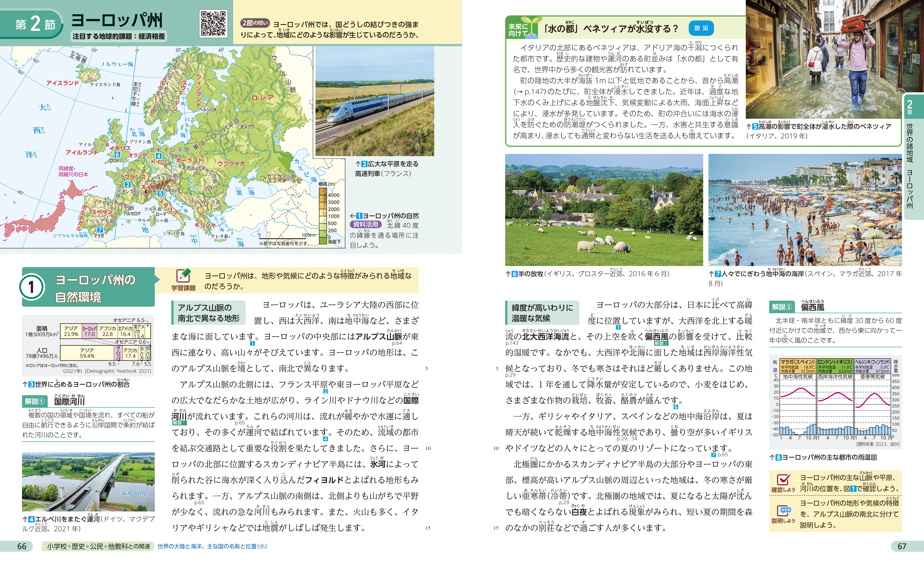Click the ギリシャ label on the map
The image size is (924, 565).
(205, 225)
